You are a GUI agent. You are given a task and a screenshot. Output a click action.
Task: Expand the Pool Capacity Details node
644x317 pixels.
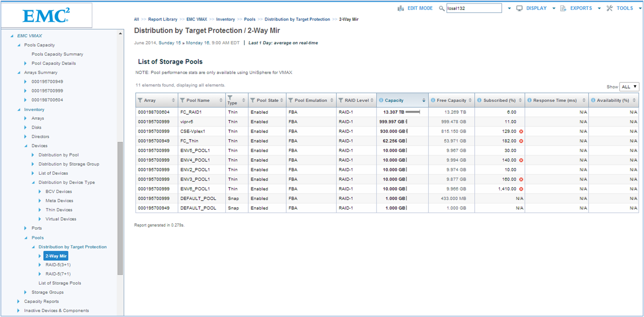[26, 63]
